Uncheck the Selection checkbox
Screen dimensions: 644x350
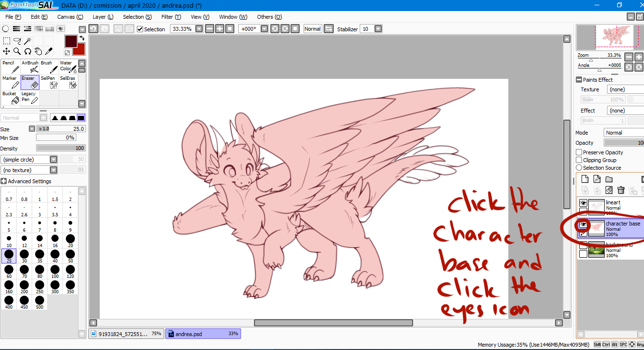140,29
